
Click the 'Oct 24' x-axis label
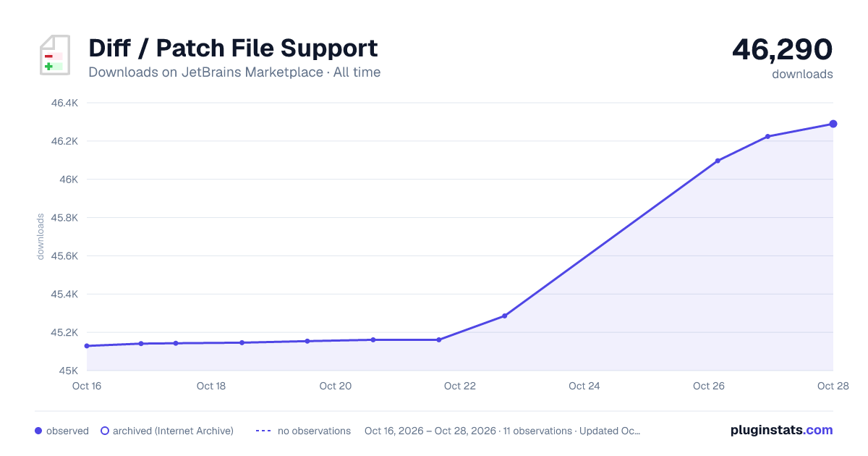click(584, 386)
